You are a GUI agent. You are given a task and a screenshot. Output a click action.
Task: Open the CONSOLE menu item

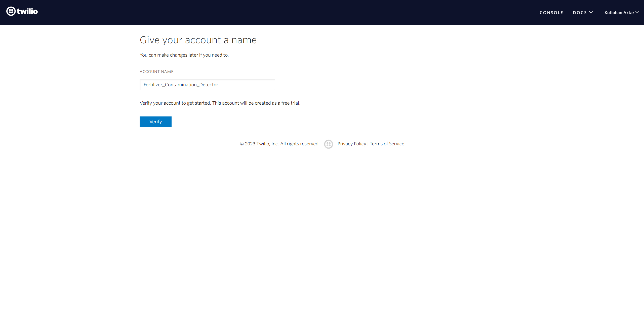[551, 13]
